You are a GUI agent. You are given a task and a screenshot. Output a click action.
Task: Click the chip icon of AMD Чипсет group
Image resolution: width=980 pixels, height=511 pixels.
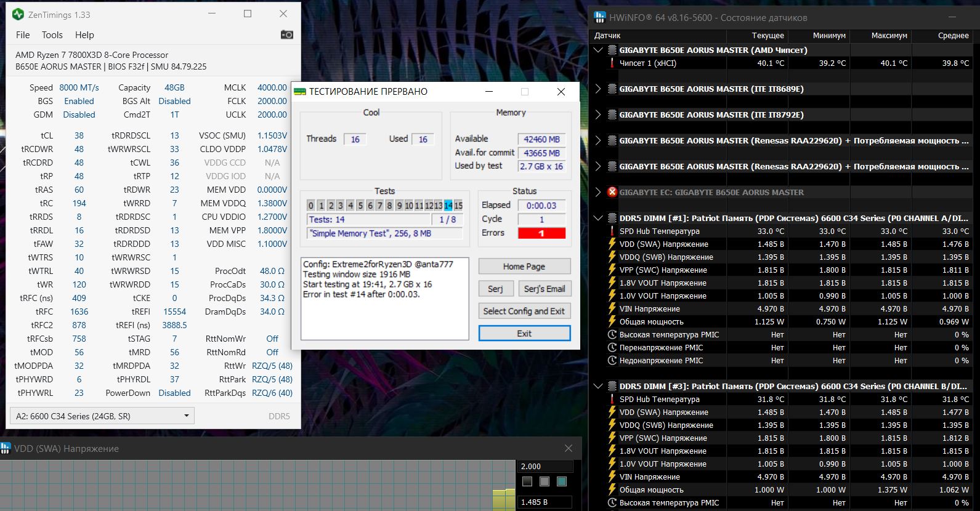pyautogui.click(x=612, y=50)
